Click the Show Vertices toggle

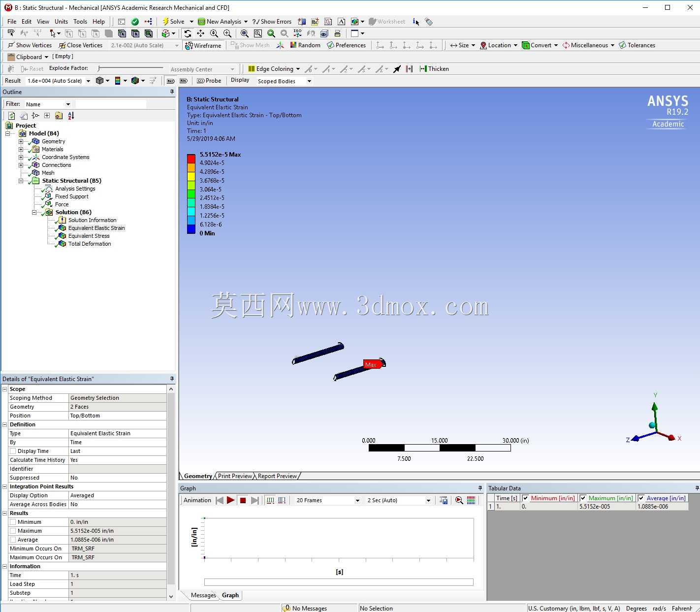pos(30,45)
